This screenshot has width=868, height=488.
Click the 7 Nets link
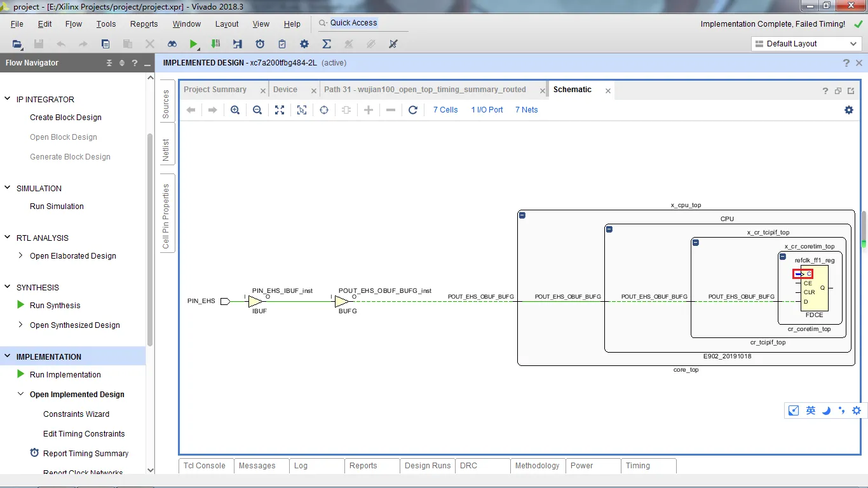[x=527, y=110]
